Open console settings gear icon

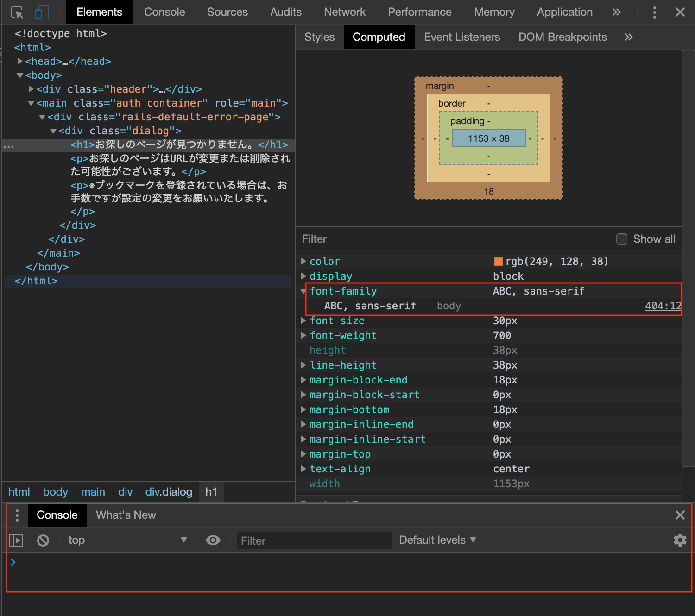[x=680, y=540]
